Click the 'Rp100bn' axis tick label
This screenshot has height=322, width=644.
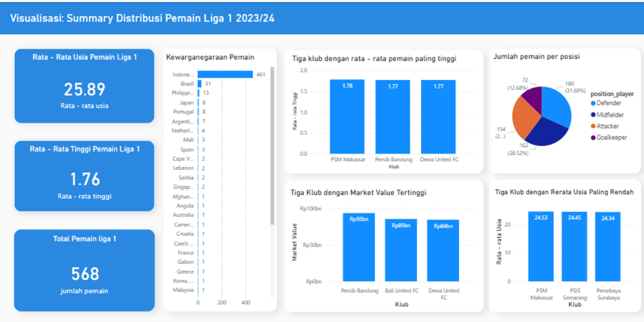(x=311, y=209)
